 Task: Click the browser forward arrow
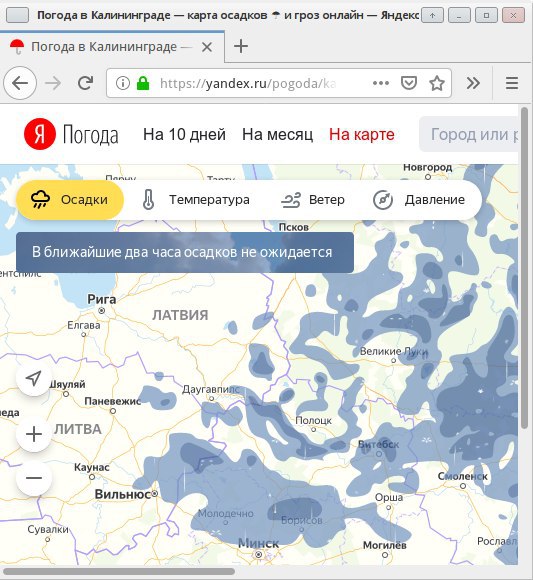pos(53,83)
